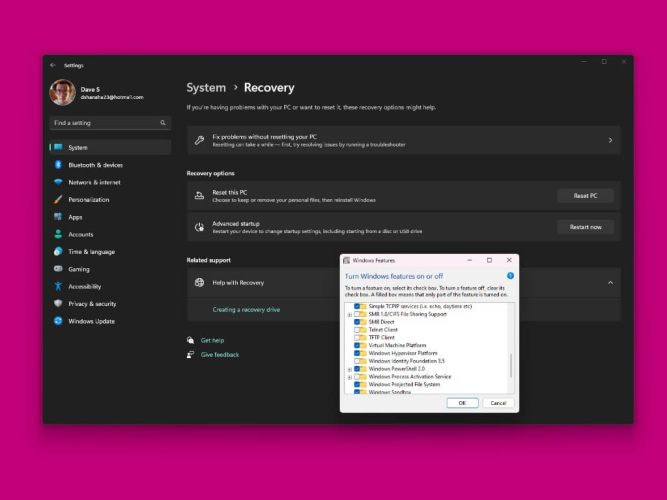Click Cancel in Windows Features dialog
The height and width of the screenshot is (500, 667).
[x=498, y=403]
